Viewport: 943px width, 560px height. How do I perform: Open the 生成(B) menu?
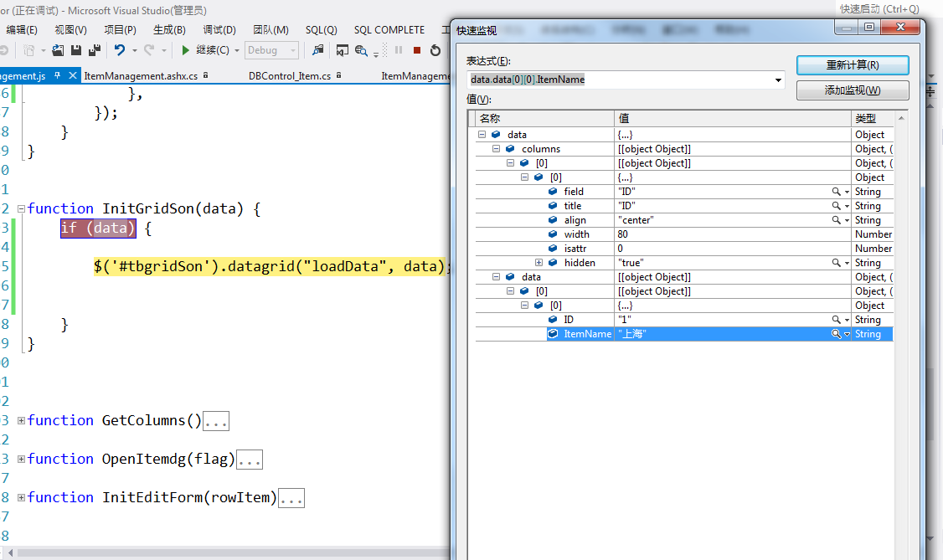pyautogui.click(x=170, y=29)
